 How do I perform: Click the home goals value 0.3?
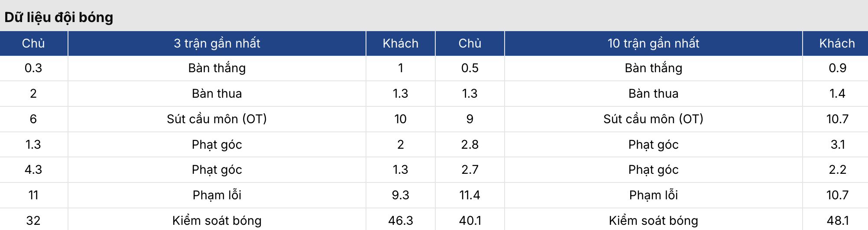pos(33,68)
